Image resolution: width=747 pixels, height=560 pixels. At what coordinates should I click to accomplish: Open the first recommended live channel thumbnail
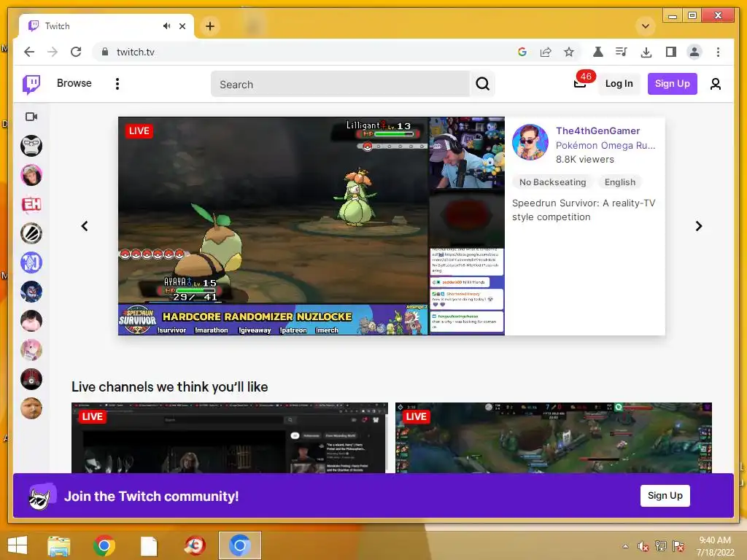click(230, 437)
